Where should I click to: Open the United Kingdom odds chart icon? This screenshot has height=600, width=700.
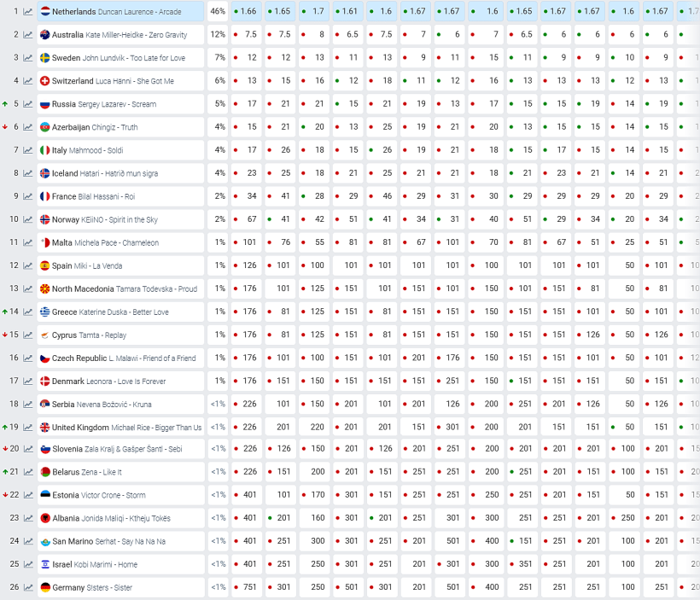[x=27, y=428]
